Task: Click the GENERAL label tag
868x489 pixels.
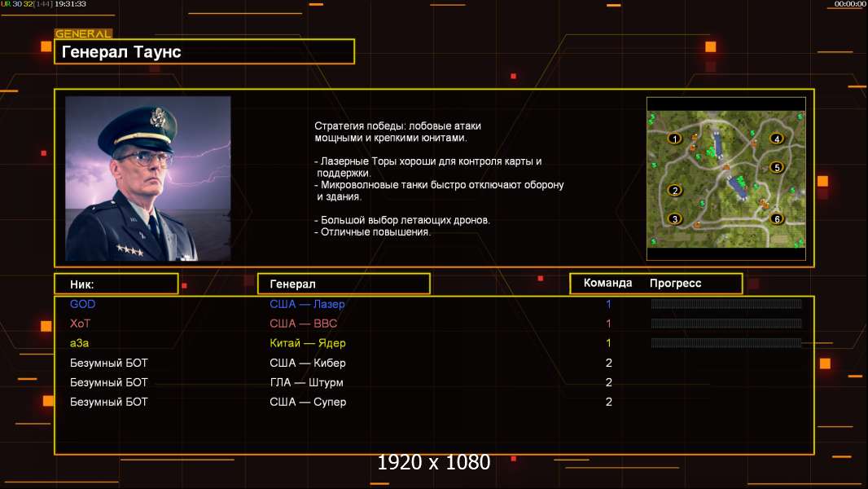Action: (83, 33)
